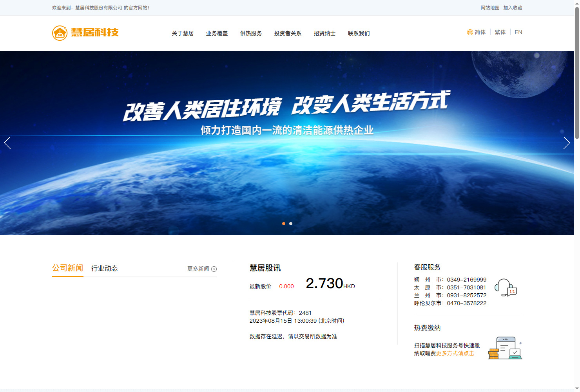Click the 加入收藏 link
This screenshot has width=580, height=392.
[513, 8]
